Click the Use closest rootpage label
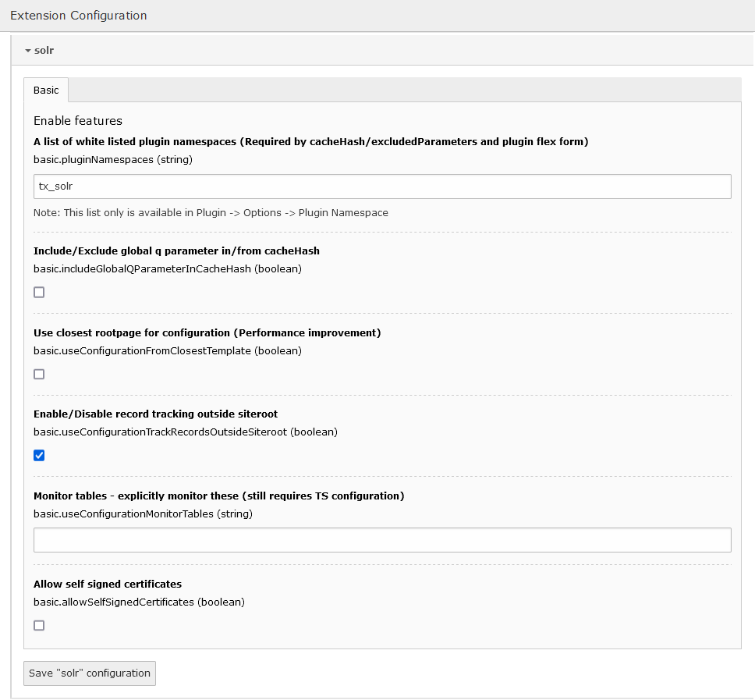The width and height of the screenshot is (755, 700). (x=207, y=333)
